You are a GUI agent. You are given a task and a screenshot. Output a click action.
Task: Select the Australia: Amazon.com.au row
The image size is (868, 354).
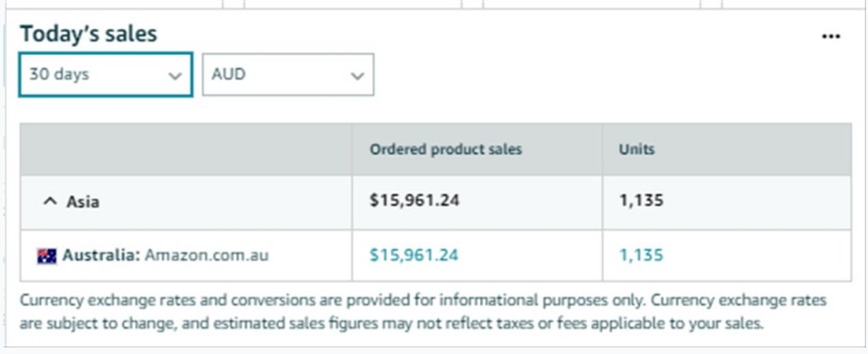tap(436, 255)
